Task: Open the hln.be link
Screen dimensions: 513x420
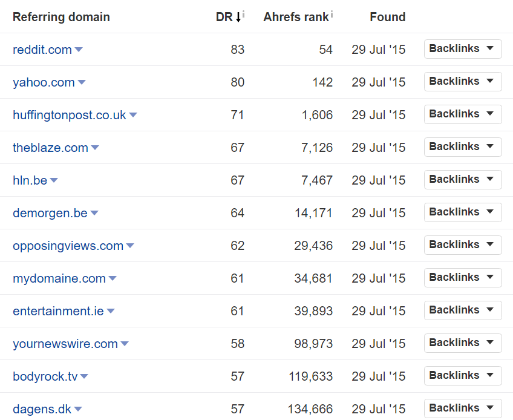Action: [30, 180]
